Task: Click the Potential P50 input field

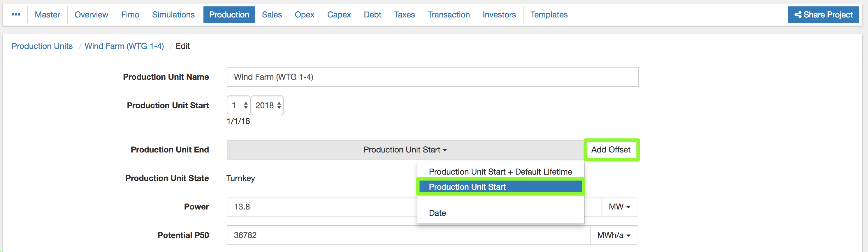Action: point(408,235)
